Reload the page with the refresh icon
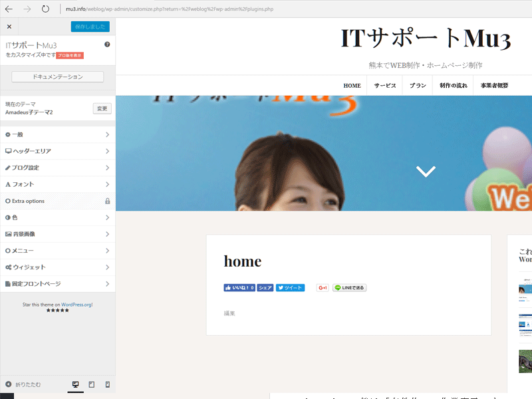The height and width of the screenshot is (399, 532). coord(45,9)
